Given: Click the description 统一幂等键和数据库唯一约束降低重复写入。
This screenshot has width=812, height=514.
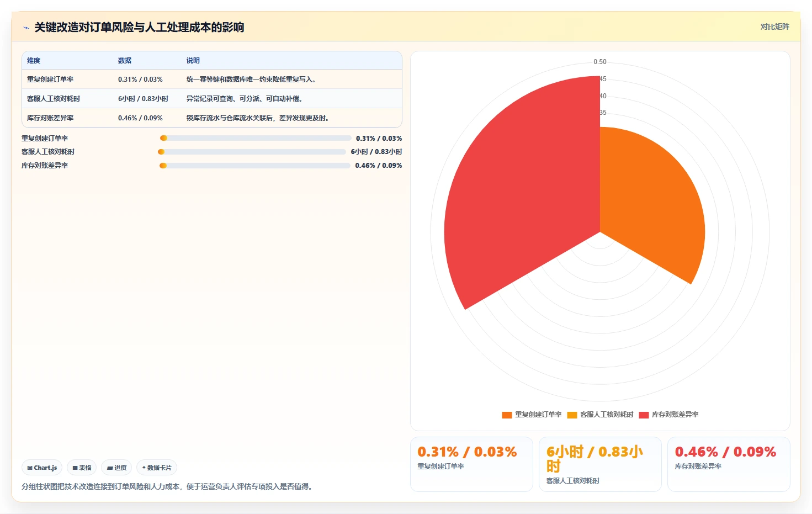Looking at the screenshot, I should (x=252, y=80).
